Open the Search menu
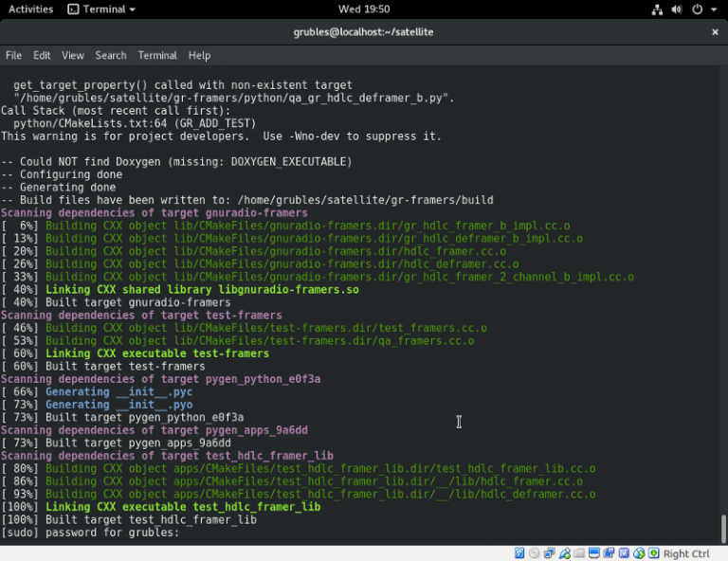The height and width of the screenshot is (561, 728). pos(111,56)
